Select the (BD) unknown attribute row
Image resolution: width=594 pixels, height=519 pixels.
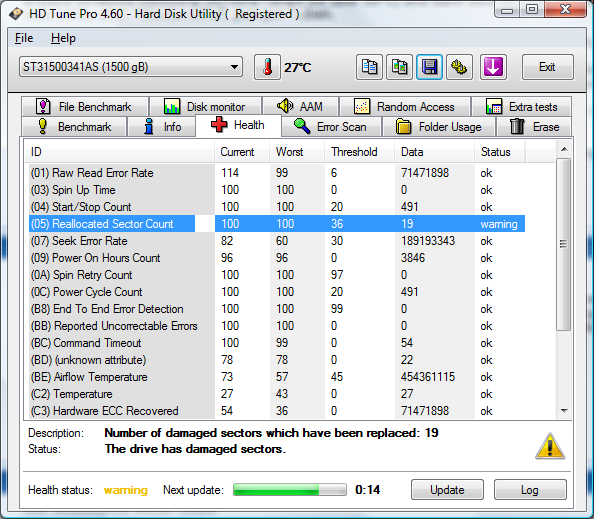pyautogui.click(x=277, y=360)
